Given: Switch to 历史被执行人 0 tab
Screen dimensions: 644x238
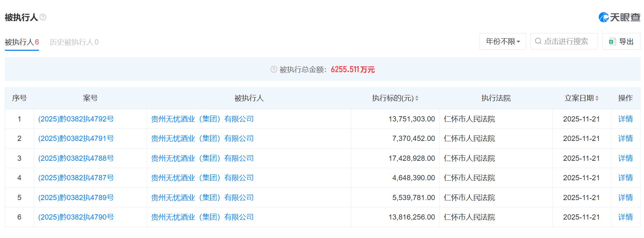Looking at the screenshot, I should click(74, 42).
